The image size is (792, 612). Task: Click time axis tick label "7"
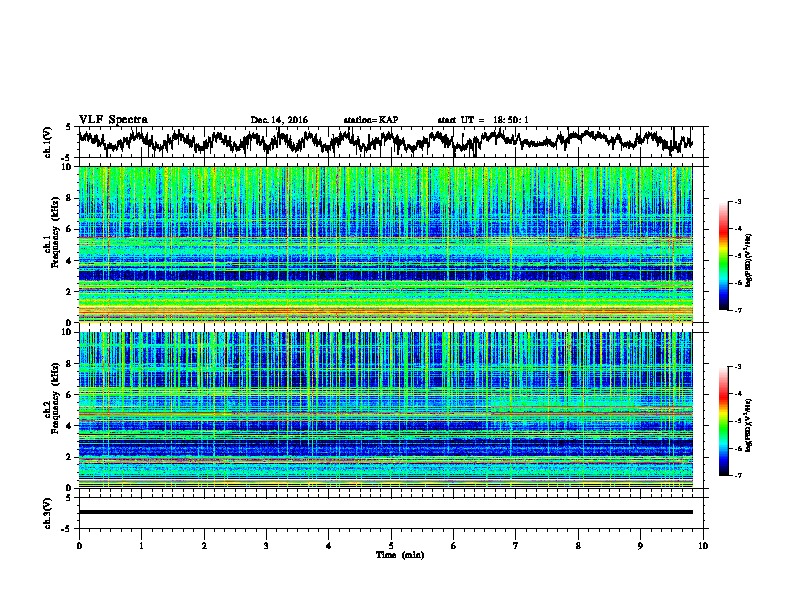click(x=516, y=546)
